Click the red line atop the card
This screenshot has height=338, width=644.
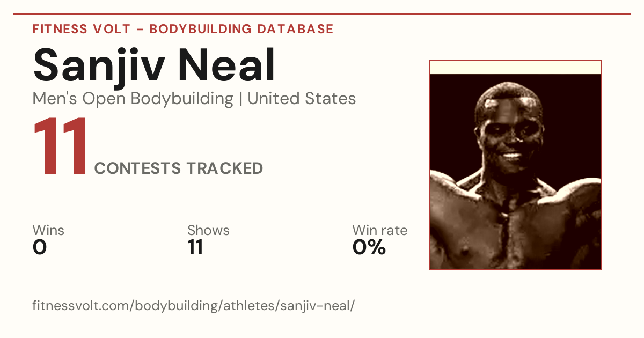click(x=322, y=14)
